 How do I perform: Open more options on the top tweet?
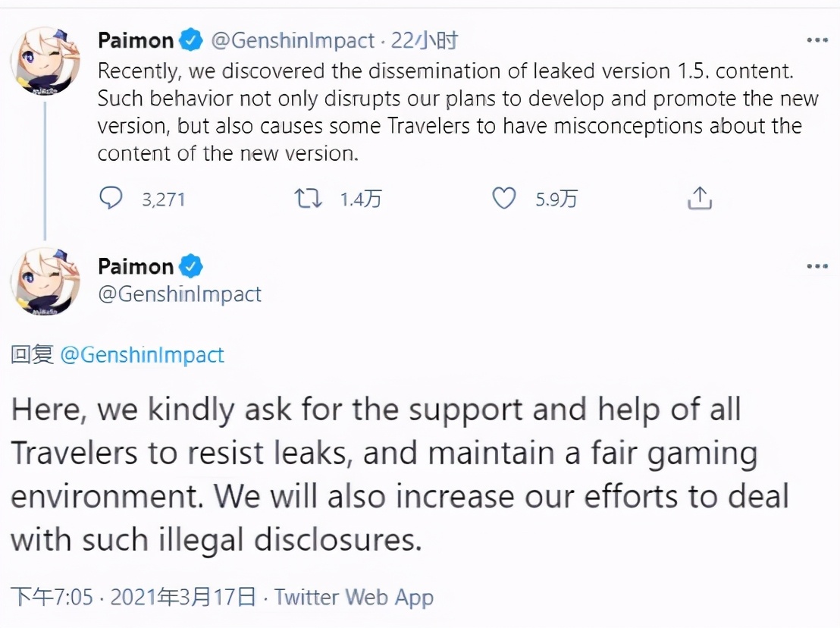[x=817, y=40]
